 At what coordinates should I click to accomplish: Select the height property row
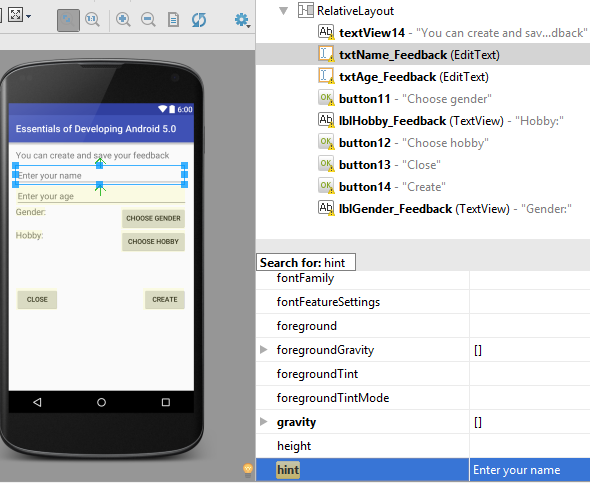423,446
